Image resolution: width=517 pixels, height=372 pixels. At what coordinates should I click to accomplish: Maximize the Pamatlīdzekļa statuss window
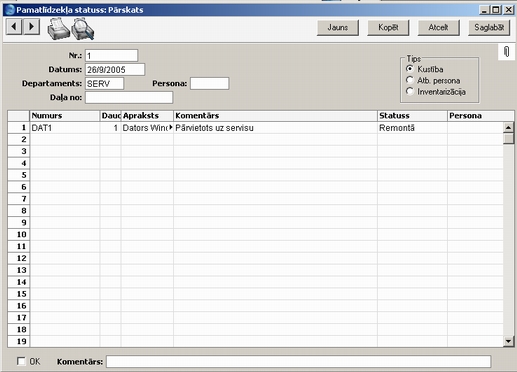[x=496, y=10]
